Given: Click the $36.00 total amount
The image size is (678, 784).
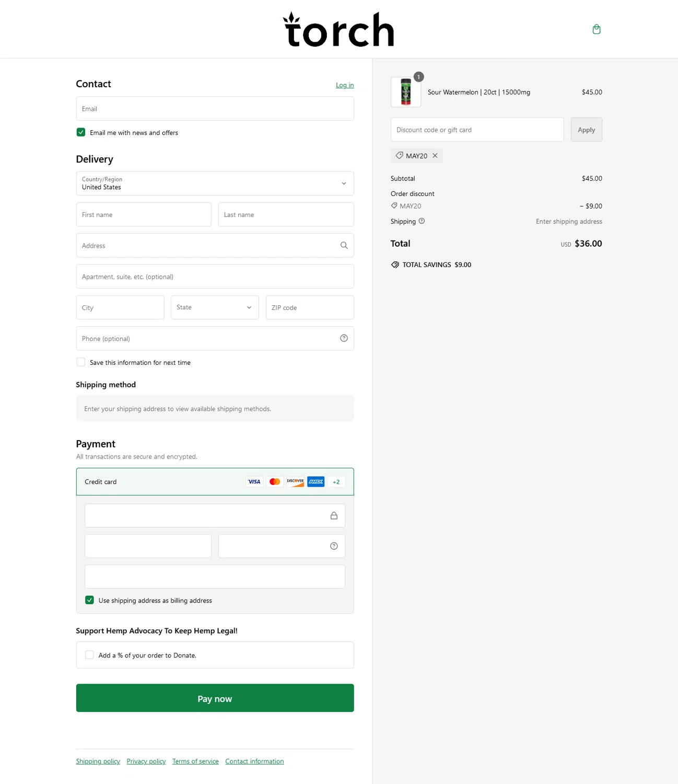Looking at the screenshot, I should [588, 244].
